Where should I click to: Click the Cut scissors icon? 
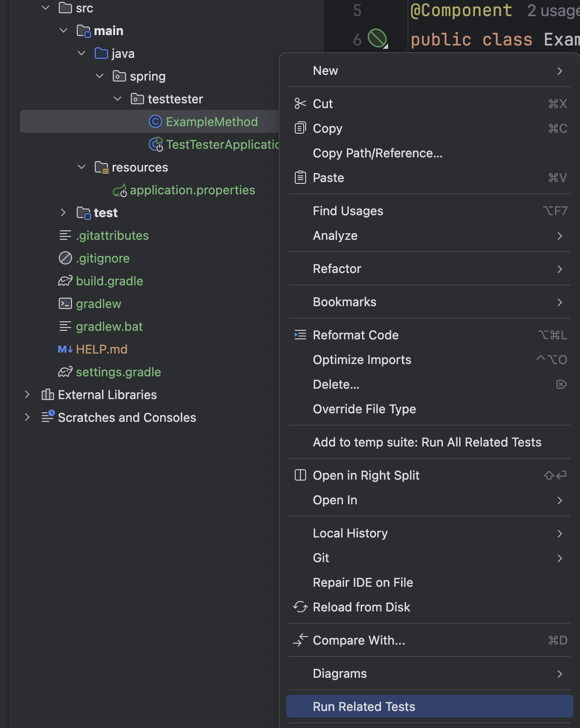(300, 104)
